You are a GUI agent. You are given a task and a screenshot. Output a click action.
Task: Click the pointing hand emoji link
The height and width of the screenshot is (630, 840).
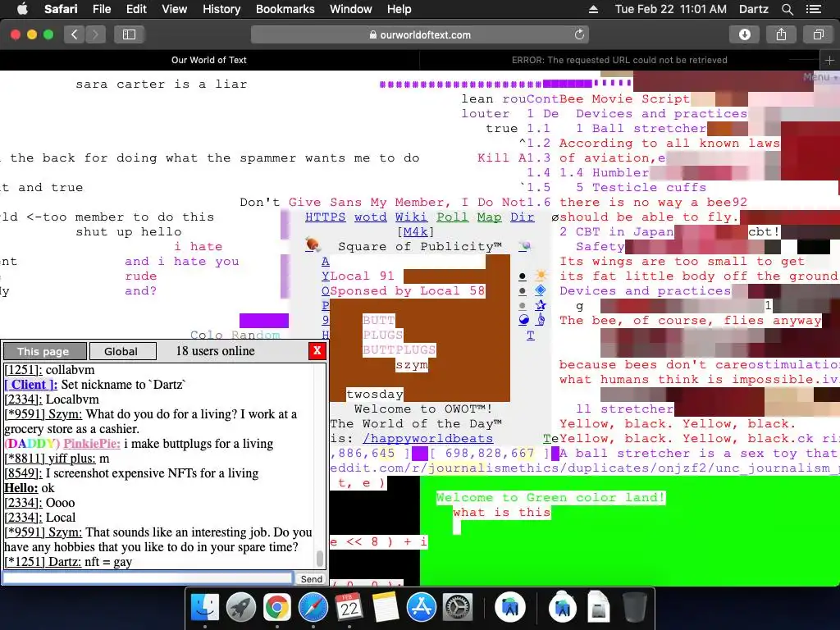(541, 320)
